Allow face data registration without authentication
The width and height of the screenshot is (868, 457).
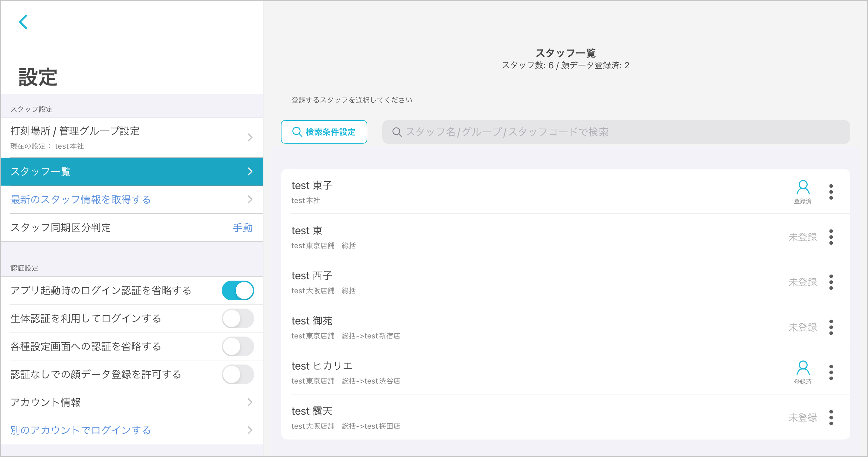pyautogui.click(x=238, y=374)
